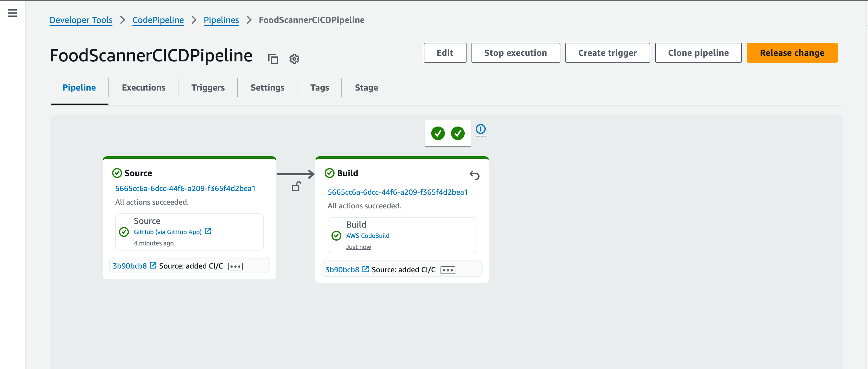Click the Build action success checkmark

coord(336,236)
